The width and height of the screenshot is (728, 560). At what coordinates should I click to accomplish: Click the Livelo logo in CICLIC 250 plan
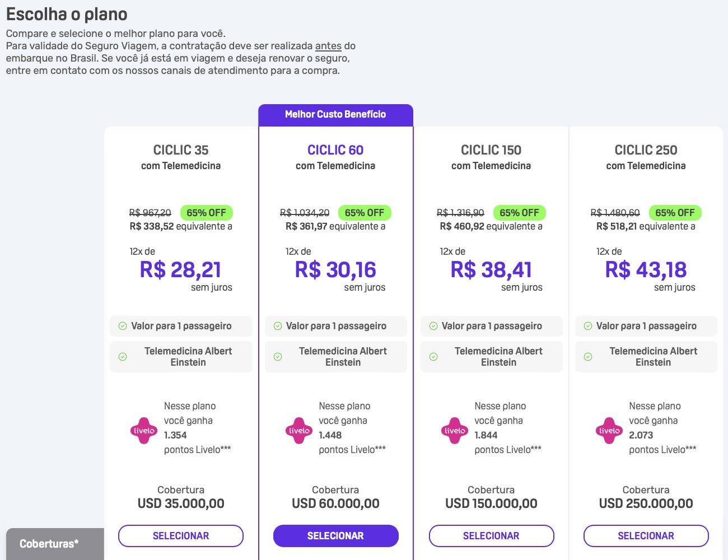click(x=609, y=431)
